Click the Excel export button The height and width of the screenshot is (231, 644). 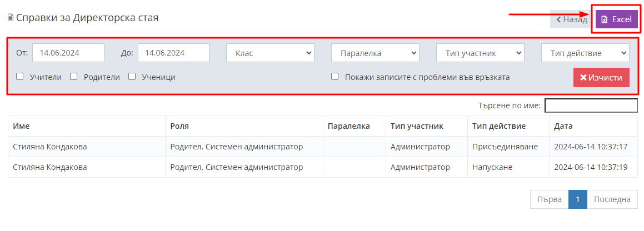click(x=616, y=19)
